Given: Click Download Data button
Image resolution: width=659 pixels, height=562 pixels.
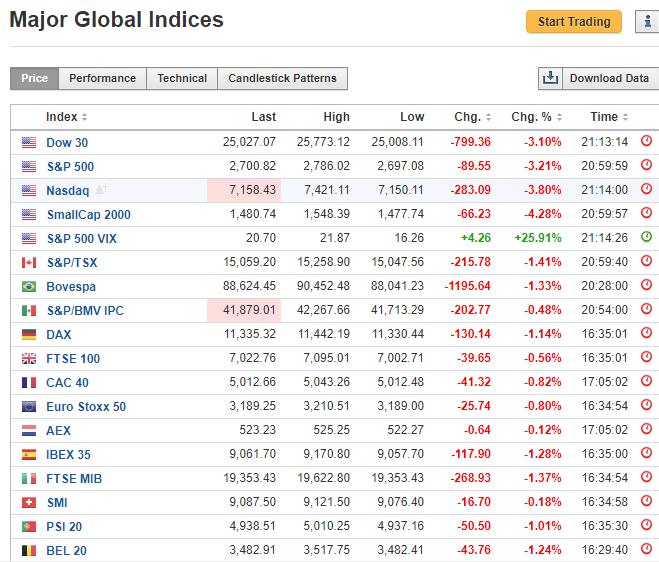Looking at the screenshot, I should tap(609, 78).
